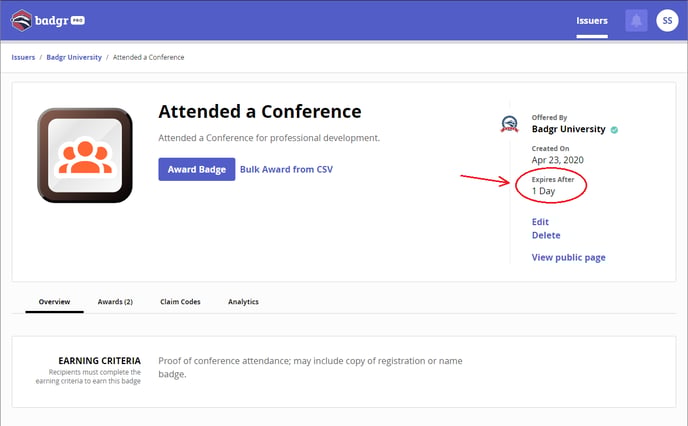
Task: Click the badge description about professional development
Action: (269, 138)
